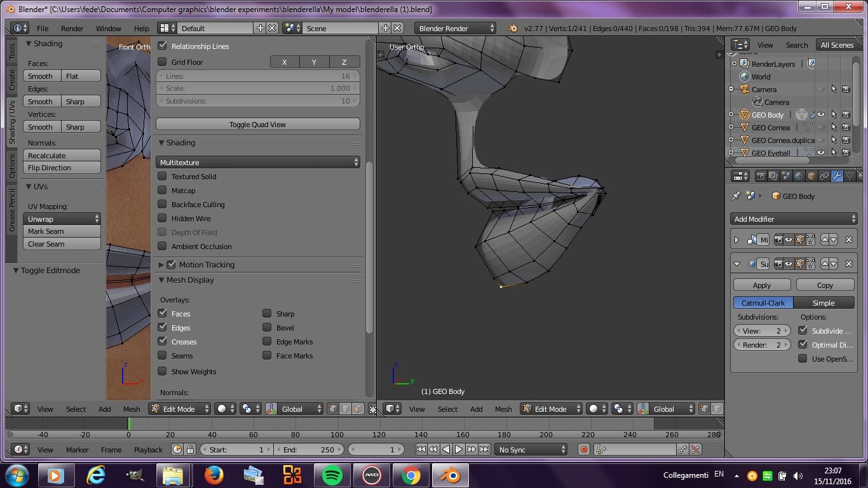
Task: Open the Render properties tab camera icon
Action: point(761,176)
